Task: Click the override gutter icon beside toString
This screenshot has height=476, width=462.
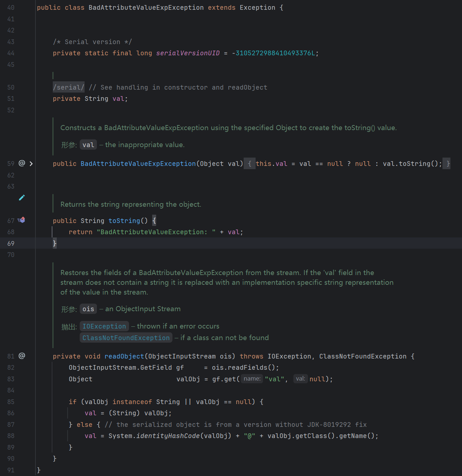Action: click(x=22, y=220)
